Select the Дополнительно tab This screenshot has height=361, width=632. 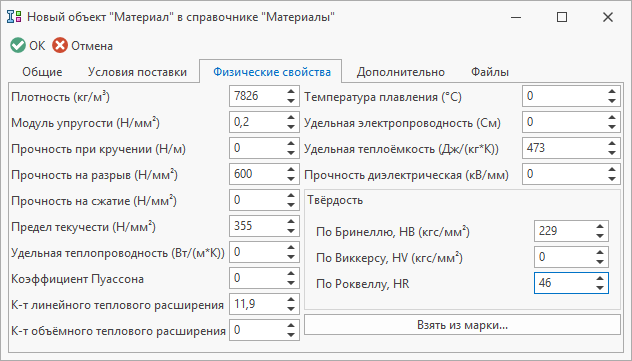click(401, 72)
